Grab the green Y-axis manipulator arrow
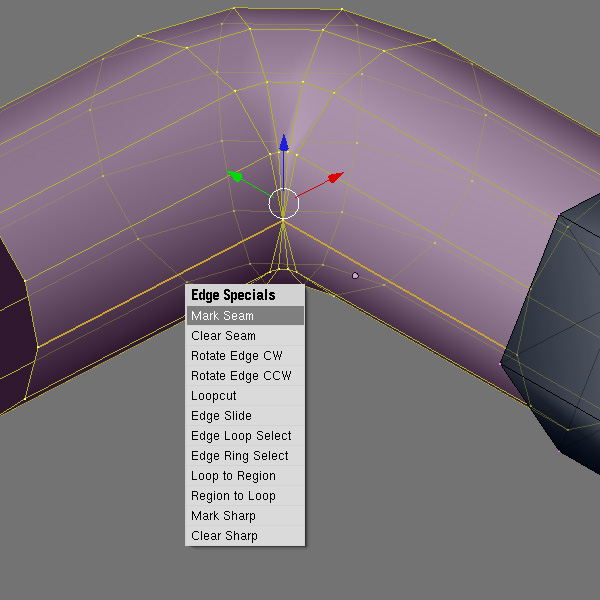Viewport: 600px width, 600px height. click(x=234, y=175)
